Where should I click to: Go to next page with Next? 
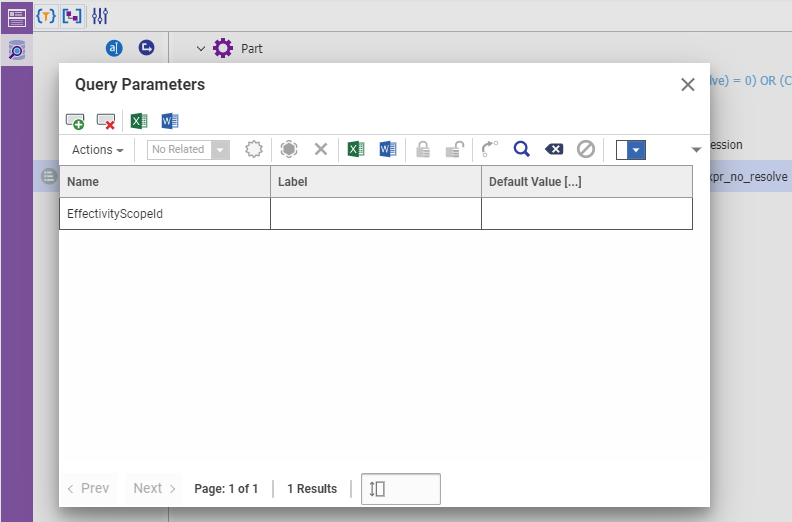coord(154,488)
